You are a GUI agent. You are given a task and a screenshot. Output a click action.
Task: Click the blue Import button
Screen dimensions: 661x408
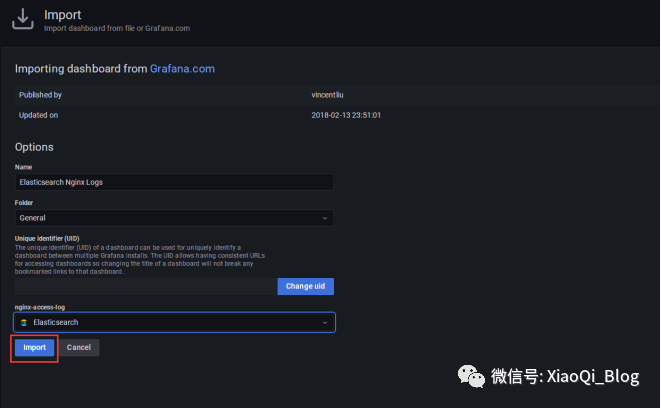coord(35,348)
